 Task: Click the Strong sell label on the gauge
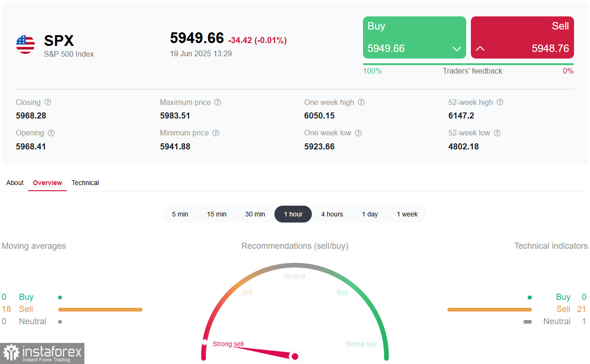228,344
